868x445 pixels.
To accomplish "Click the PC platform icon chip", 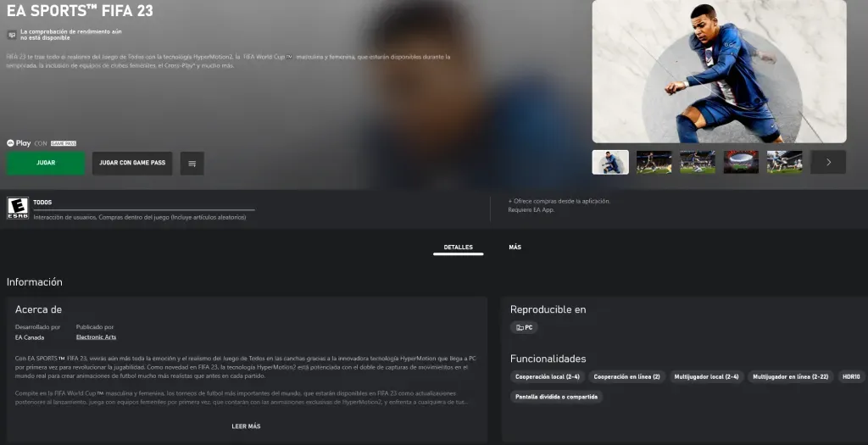I will (x=524, y=327).
